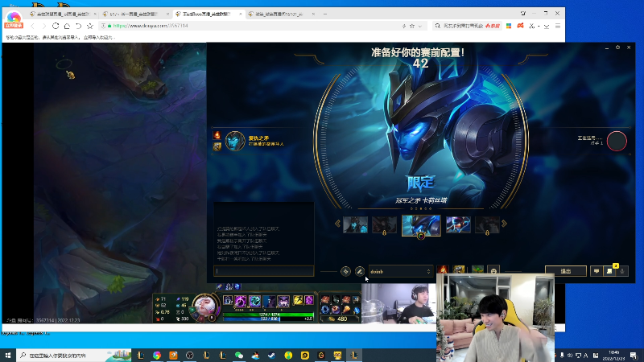The image size is (644, 362).
Task: Click the Ignite spell icon beside Kalista portrait
Action: tap(217, 135)
